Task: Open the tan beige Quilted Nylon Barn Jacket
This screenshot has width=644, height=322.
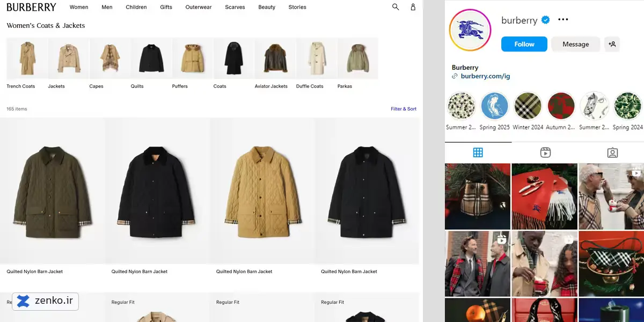Action: [x=262, y=191]
